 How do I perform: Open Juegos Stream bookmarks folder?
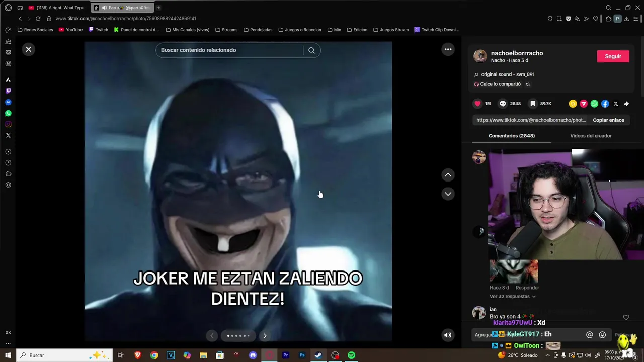pyautogui.click(x=391, y=30)
